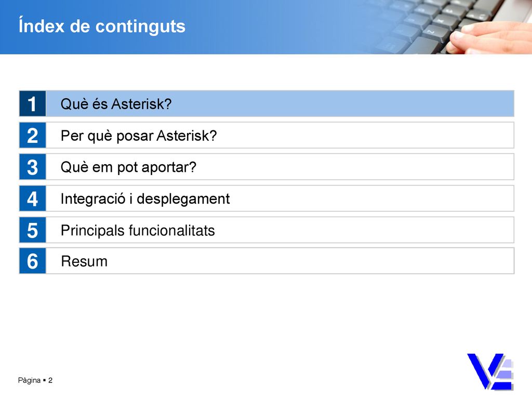Select 'Què em pot aportar?' item

[128, 167]
